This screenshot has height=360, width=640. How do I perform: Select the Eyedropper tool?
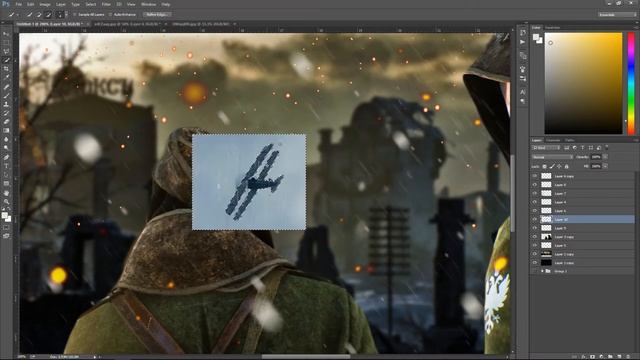(x=6, y=78)
